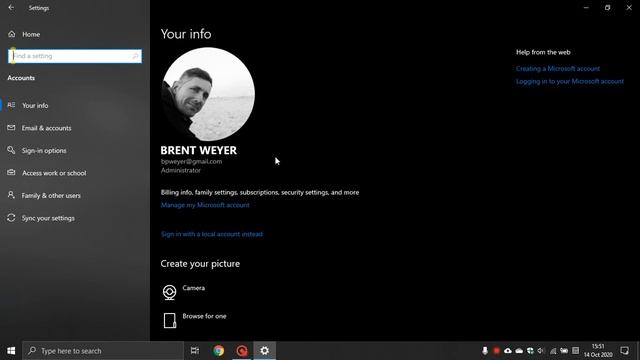Screen dimensions: 640x360
Task: Click the taskbar Type here to search box
Action: point(103,351)
